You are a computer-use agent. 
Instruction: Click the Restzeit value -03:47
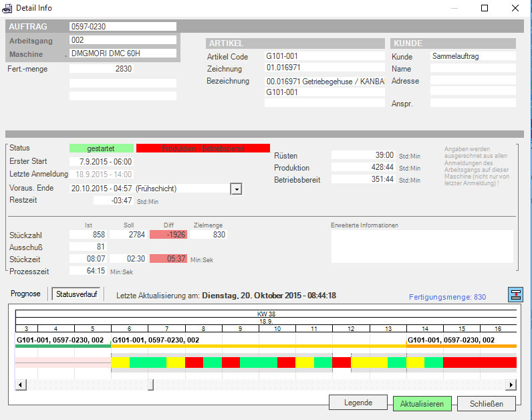tap(114, 201)
